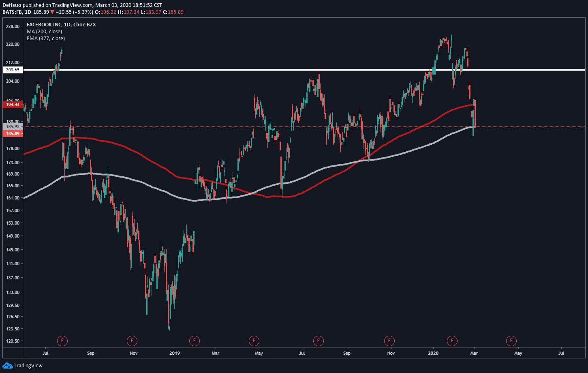Open the earnings marker above the Nov 2018 label
The width and height of the screenshot is (588, 373).
[132, 341]
